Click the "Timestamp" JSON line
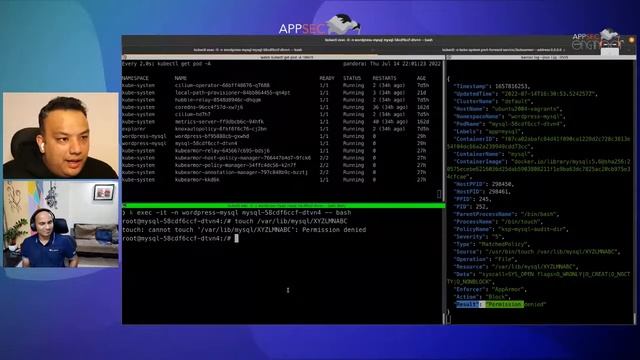The image size is (640, 360). [492, 87]
